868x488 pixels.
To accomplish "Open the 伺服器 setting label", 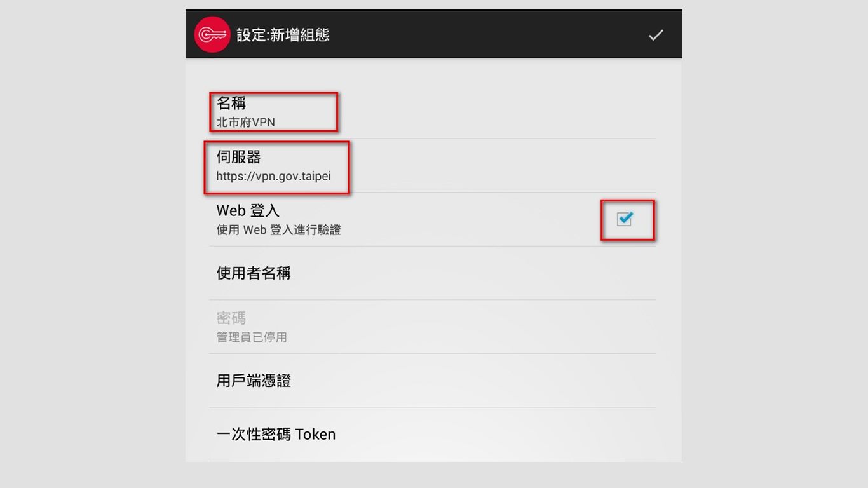I will click(x=238, y=157).
